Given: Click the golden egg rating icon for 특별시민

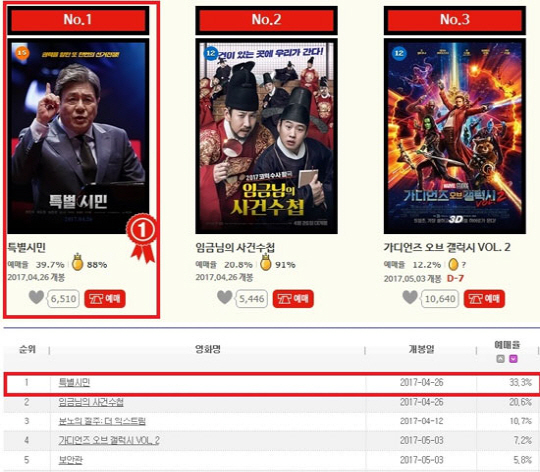Looking at the screenshot, I should pyautogui.click(x=78, y=262).
